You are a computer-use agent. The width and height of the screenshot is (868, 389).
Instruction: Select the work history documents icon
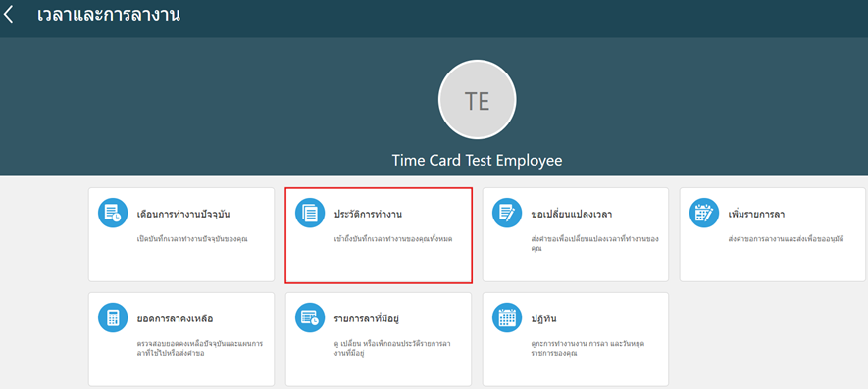[x=310, y=213]
